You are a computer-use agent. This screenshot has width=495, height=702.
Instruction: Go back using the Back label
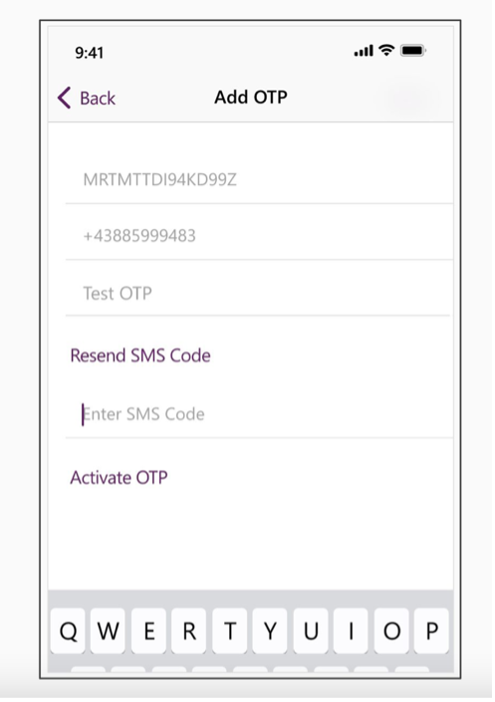coord(98,98)
